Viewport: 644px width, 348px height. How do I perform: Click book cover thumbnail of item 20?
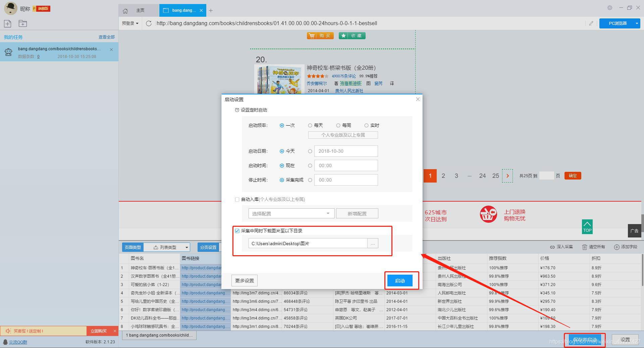tap(279, 80)
